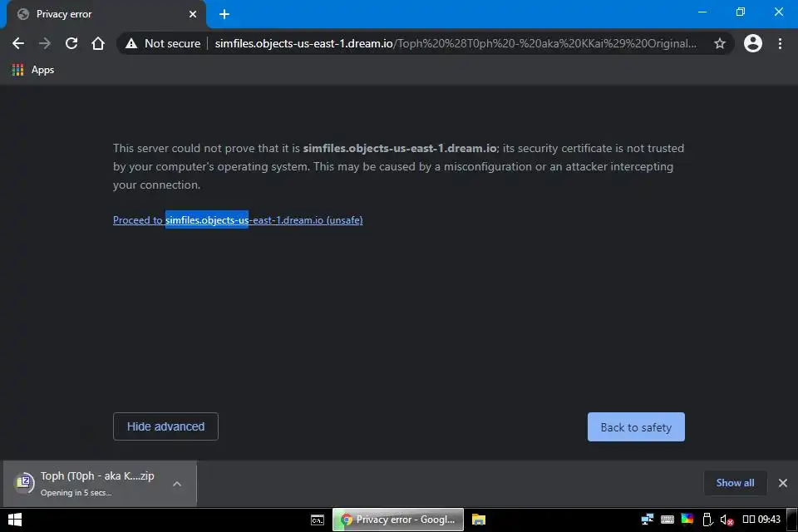This screenshot has height=532, width=798.
Task: Open the Apps shortcut in bookmarks bar
Action: coord(32,70)
